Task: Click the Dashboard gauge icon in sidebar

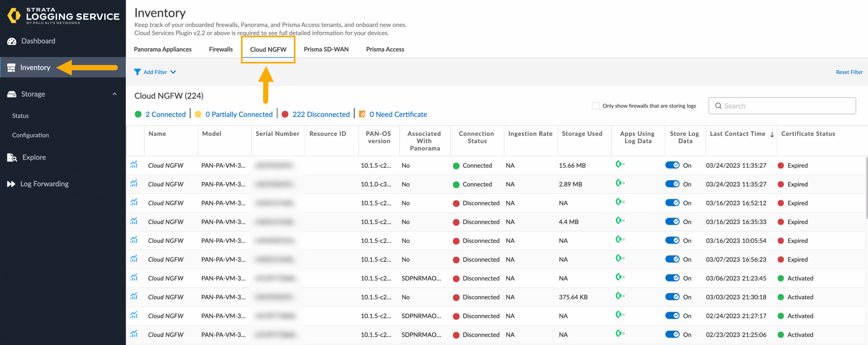Action: (x=12, y=41)
